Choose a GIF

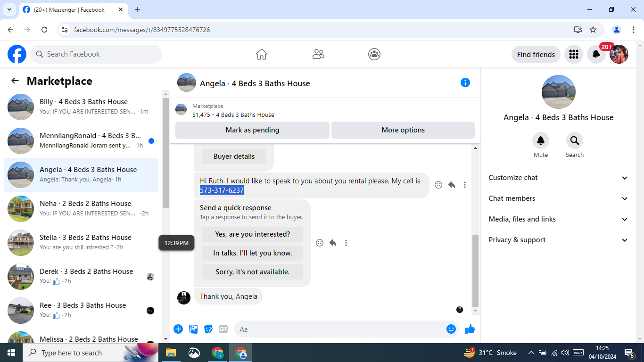coord(223,329)
